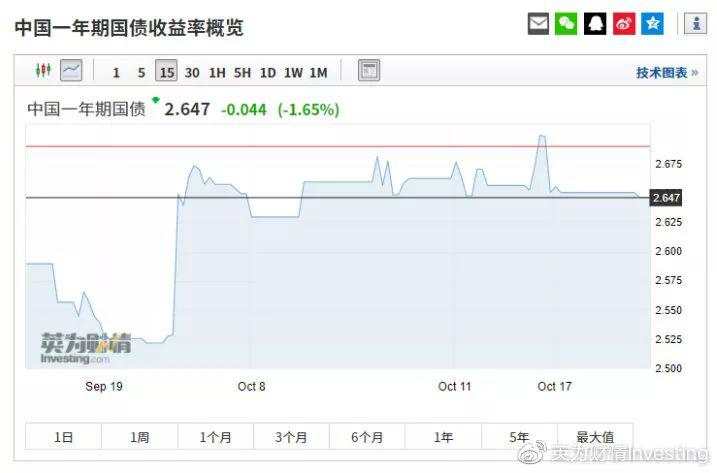
Task: Select the 1H interval
Action: coord(217,73)
